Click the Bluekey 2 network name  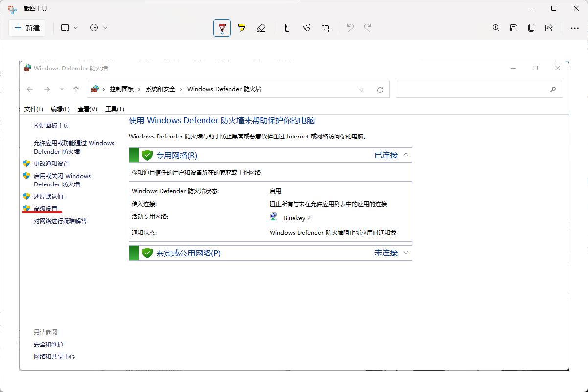click(297, 218)
